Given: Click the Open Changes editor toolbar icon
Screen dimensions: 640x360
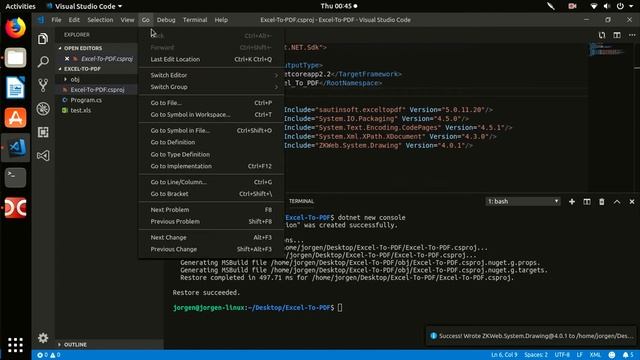Looking at the screenshot, I should click(x=602, y=35).
